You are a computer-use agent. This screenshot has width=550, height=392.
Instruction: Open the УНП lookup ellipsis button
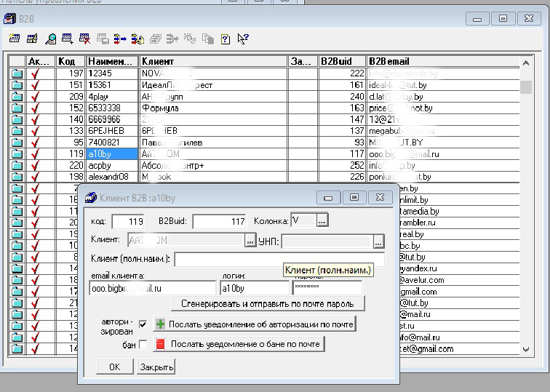point(378,241)
